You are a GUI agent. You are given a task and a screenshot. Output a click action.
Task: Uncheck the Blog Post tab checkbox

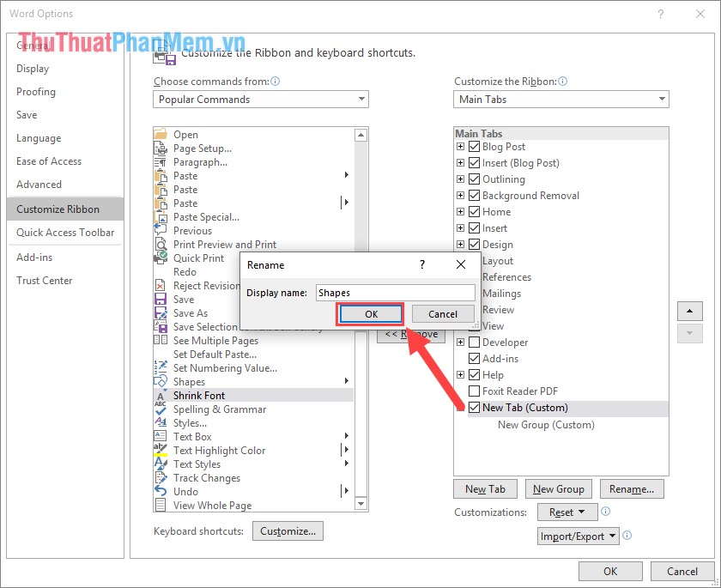474,147
